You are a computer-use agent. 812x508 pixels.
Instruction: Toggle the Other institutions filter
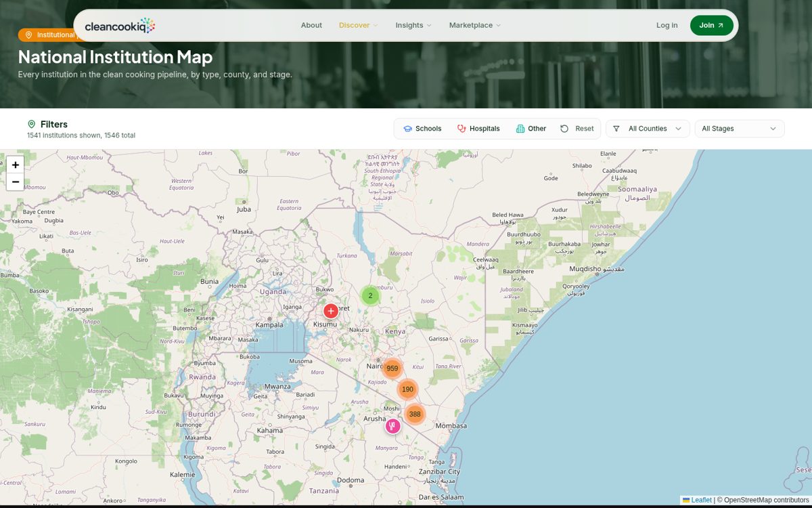click(x=531, y=129)
